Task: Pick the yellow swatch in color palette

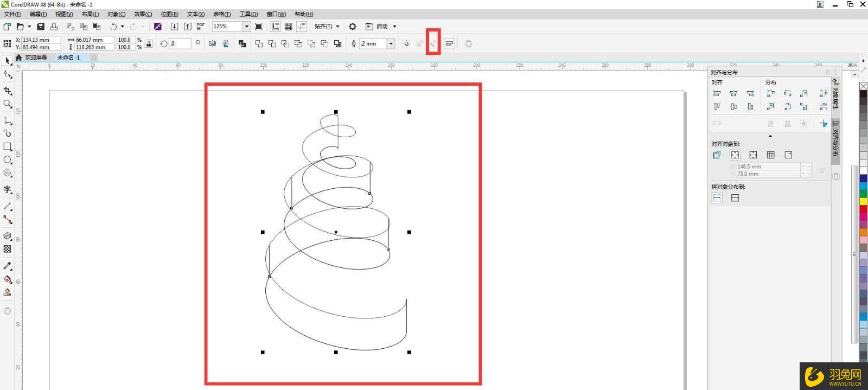Action: (x=863, y=201)
